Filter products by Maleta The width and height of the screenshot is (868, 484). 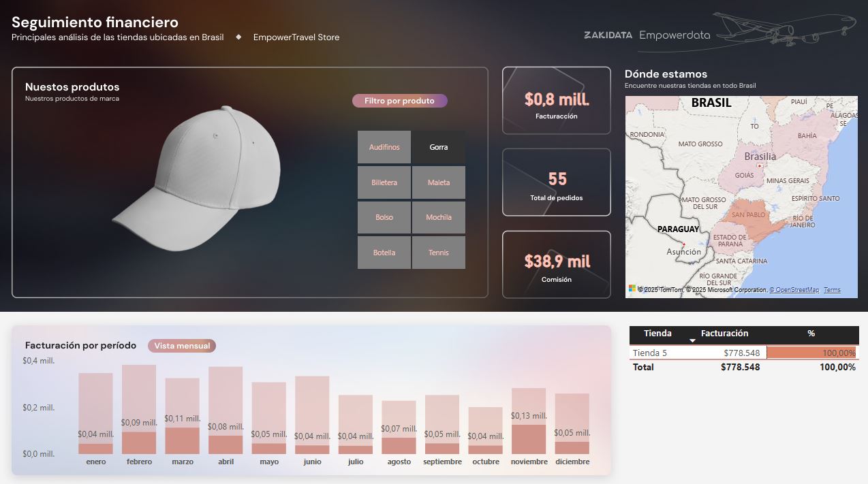439,182
